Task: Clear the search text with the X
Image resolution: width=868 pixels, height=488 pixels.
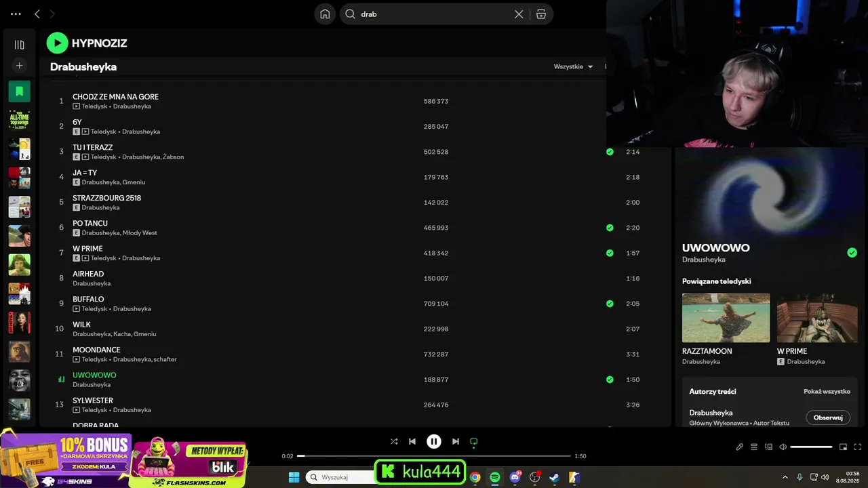Action: point(519,14)
